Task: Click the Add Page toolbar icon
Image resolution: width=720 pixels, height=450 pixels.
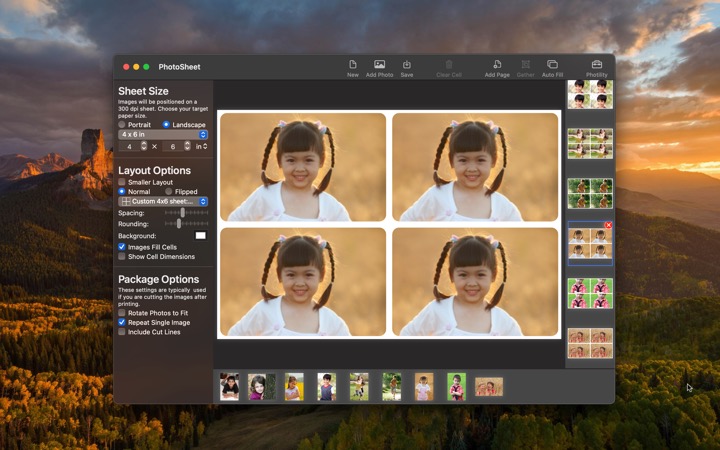Action: (x=497, y=64)
